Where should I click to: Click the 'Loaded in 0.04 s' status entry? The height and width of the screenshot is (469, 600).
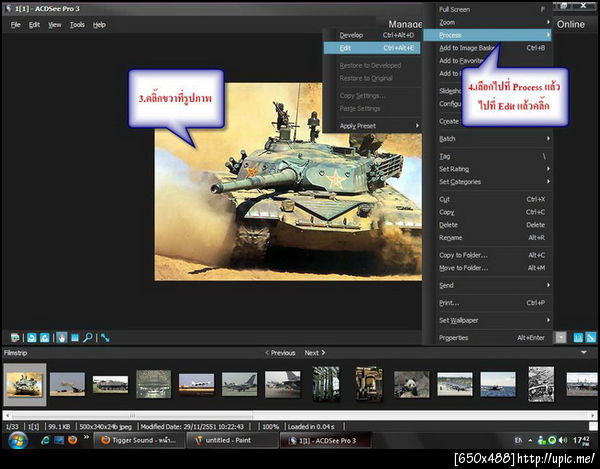tap(311, 427)
